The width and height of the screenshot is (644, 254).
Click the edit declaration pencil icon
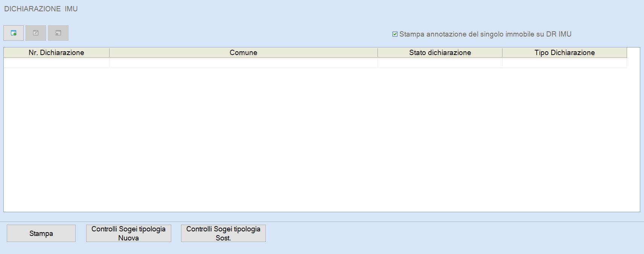pos(36,33)
